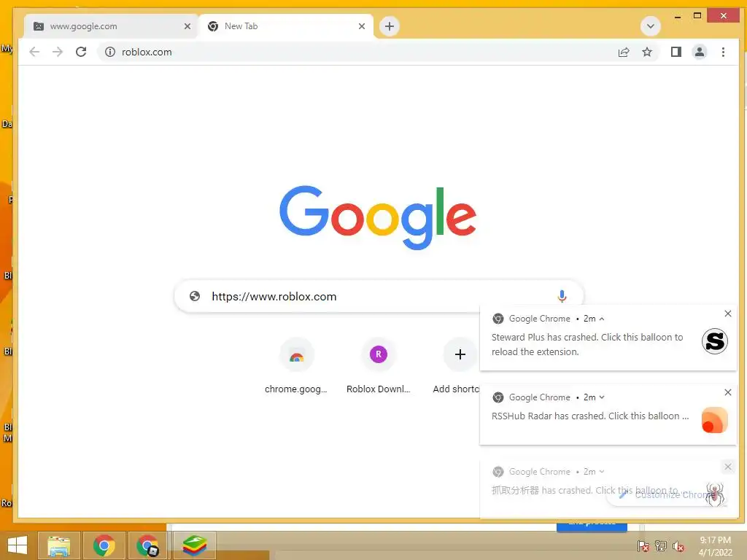This screenshot has height=560, width=747.
Task: Click the muted volume tray icon
Action: pyautogui.click(x=678, y=546)
